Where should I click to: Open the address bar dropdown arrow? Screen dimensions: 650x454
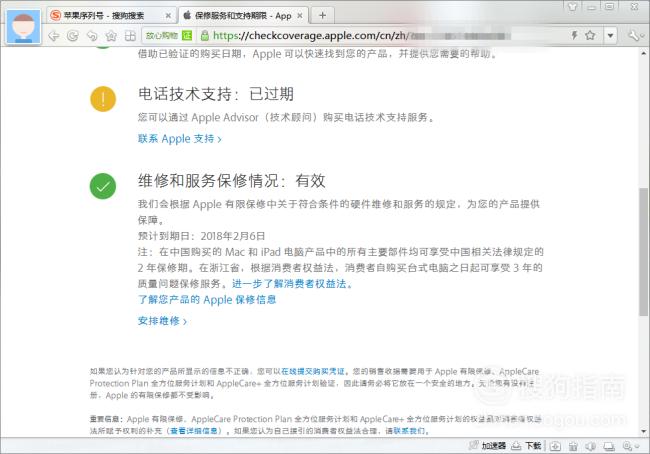[610, 36]
